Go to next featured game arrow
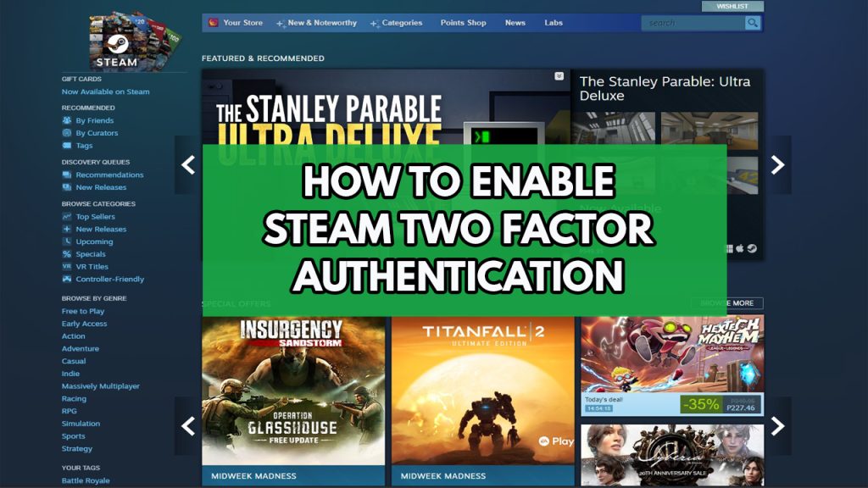Screen dimensions: 868x488 tap(778, 165)
